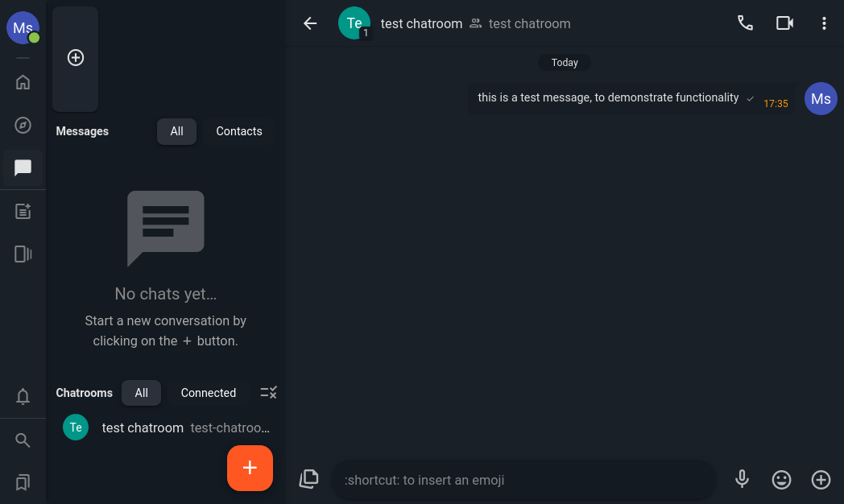Select the All tab under Messages

(x=176, y=130)
